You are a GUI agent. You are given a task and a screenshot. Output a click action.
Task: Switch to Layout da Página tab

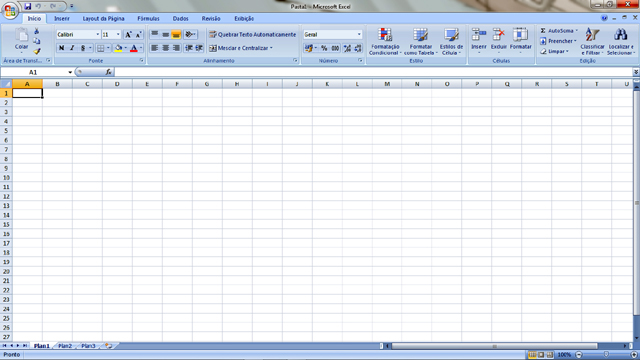tap(103, 18)
